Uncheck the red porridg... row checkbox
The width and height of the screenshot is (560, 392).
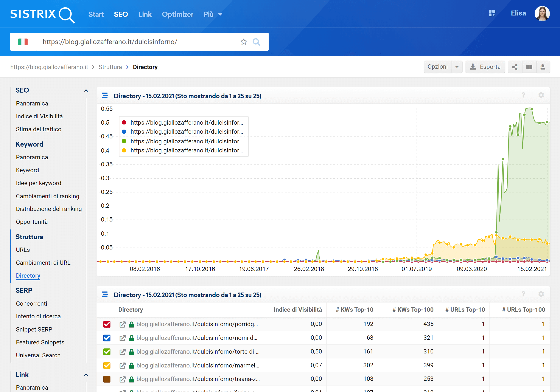click(x=107, y=324)
